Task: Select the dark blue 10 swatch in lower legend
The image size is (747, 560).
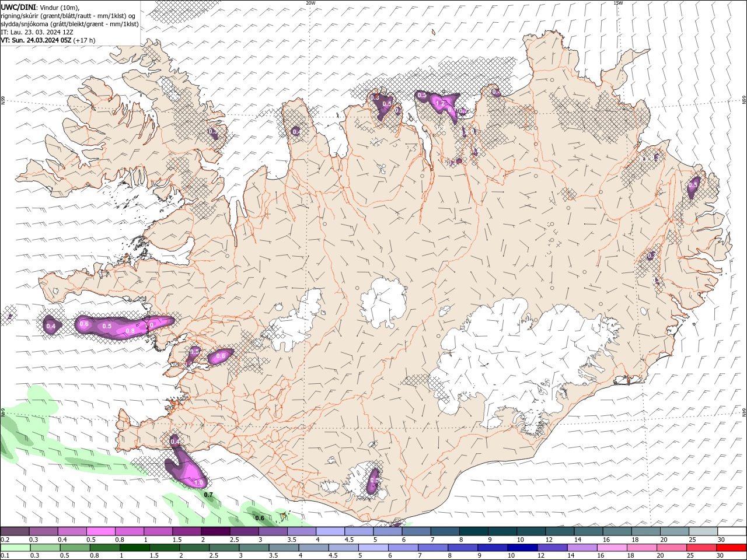Action: (521, 548)
